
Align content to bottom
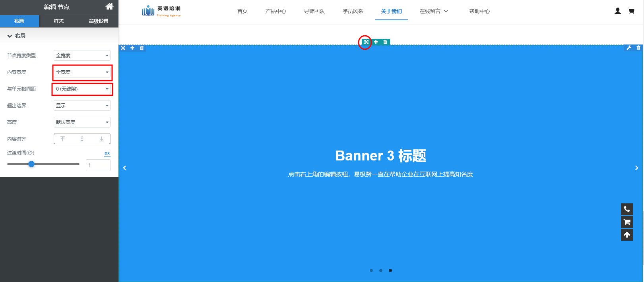point(101,139)
